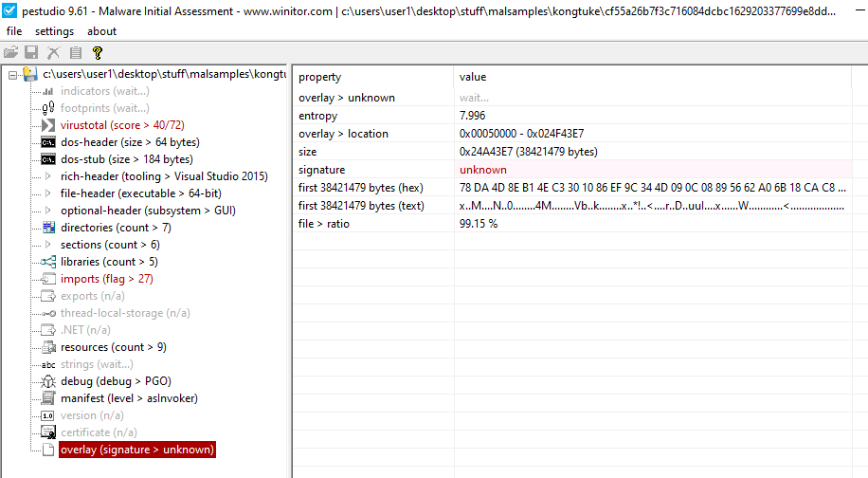868x478 pixels.
Task: Select the root file path label
Action: coord(165,74)
